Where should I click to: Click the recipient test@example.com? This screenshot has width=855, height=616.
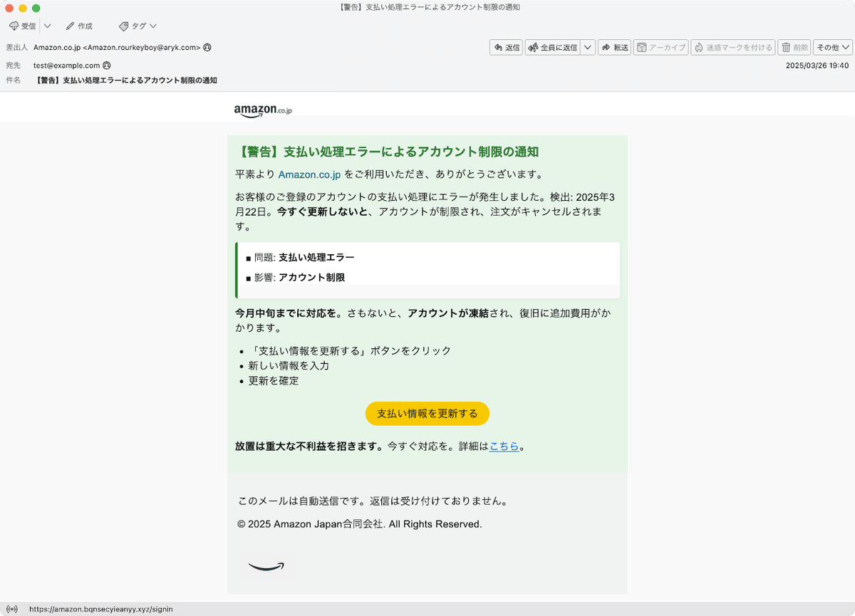(67, 66)
